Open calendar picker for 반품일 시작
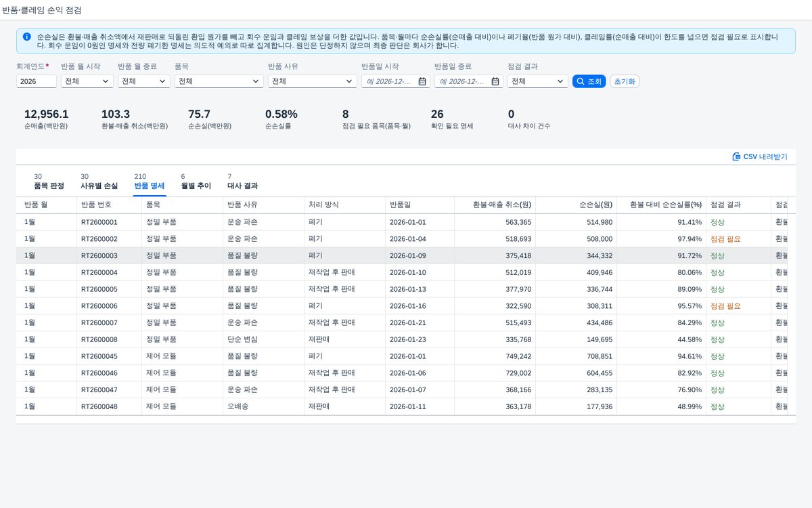This screenshot has width=812, height=508. tap(422, 81)
